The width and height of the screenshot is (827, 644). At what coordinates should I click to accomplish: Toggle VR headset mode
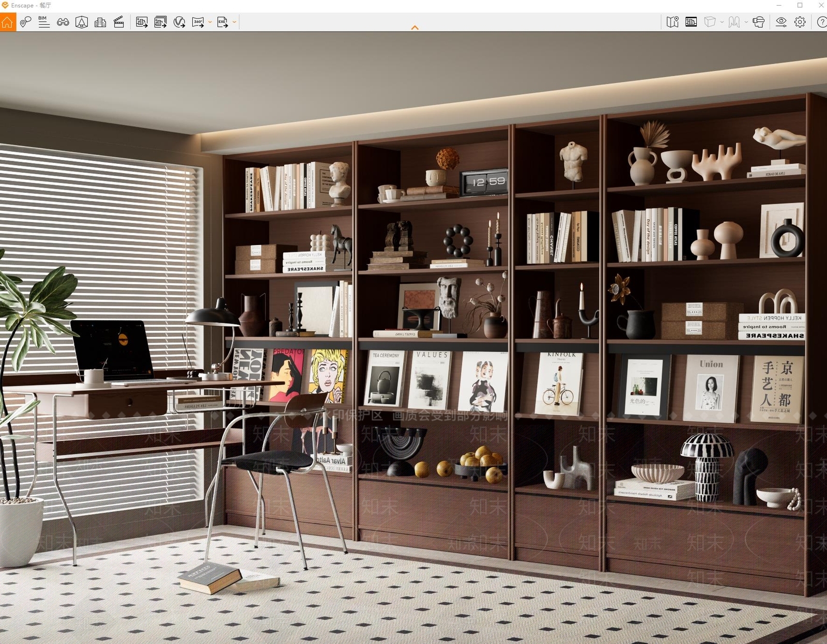coord(759,22)
